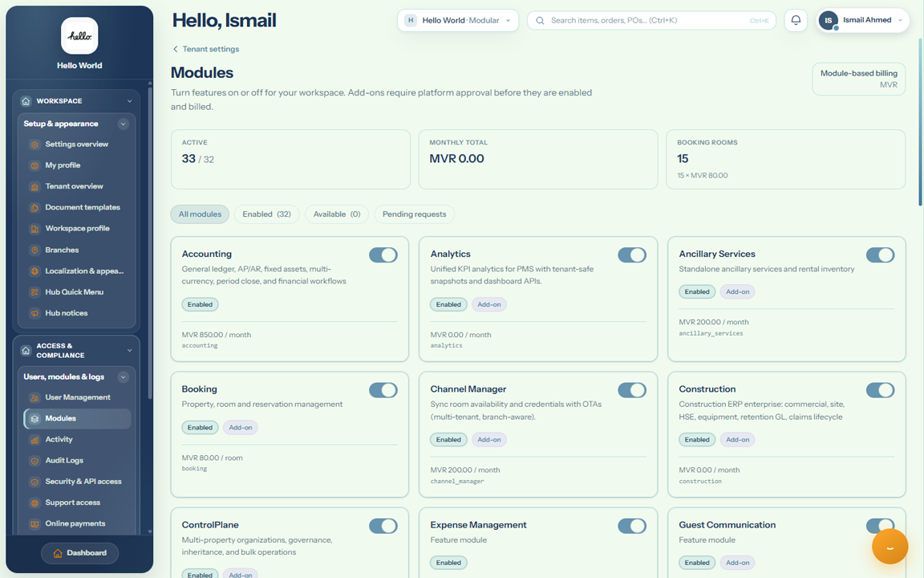This screenshot has height=578, width=924.
Task: Toggle the Analytics module switch
Action: (x=632, y=254)
